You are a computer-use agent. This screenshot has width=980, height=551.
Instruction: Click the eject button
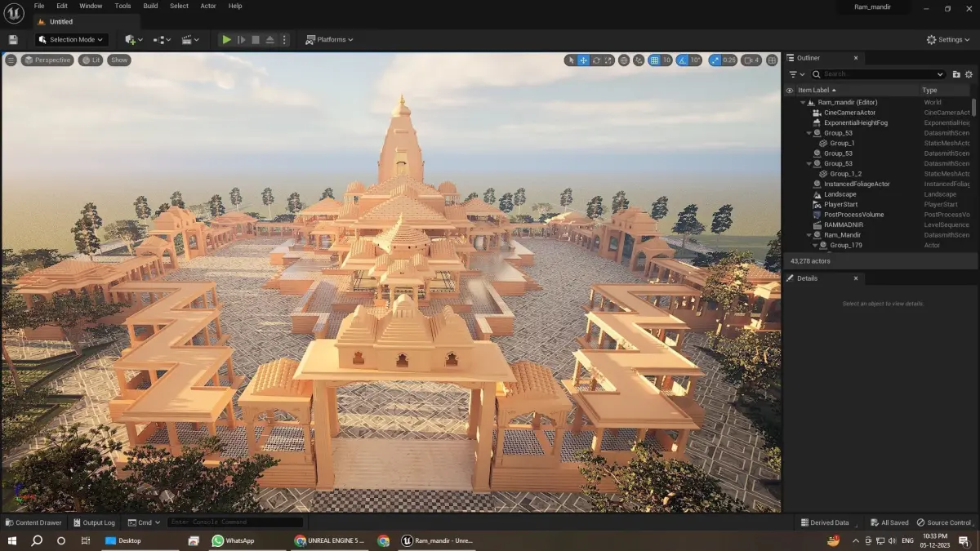[x=270, y=39]
